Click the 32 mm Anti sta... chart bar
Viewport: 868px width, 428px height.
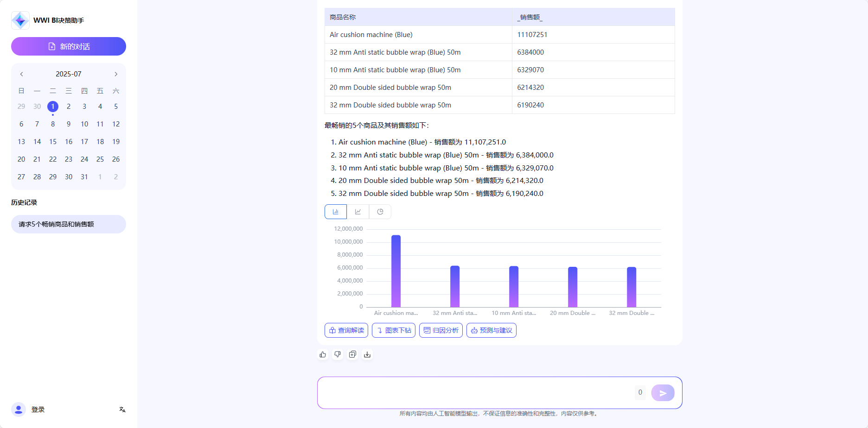point(455,287)
